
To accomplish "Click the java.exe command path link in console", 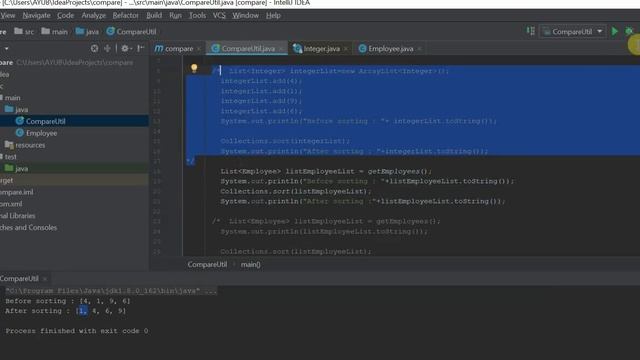I will 111,291.
